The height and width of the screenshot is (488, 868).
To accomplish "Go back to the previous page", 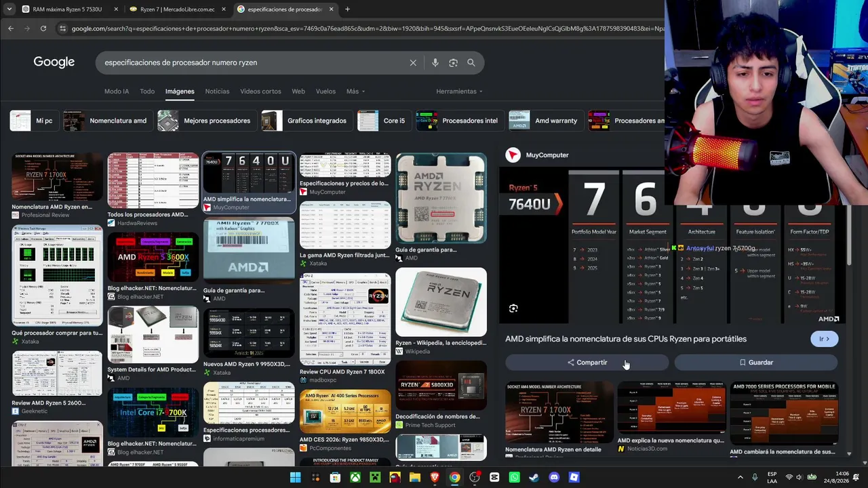I will coord(11,28).
